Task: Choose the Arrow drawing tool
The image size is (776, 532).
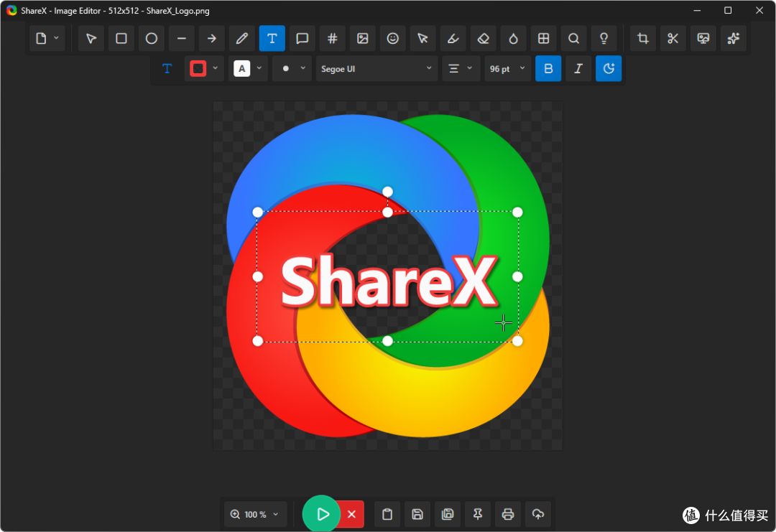Action: (212, 39)
